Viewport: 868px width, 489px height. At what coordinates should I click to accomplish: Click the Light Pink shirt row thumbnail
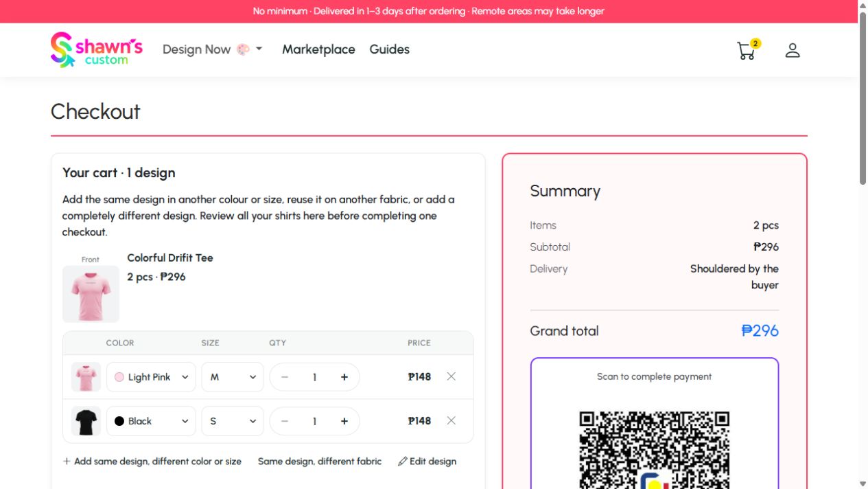coord(86,377)
